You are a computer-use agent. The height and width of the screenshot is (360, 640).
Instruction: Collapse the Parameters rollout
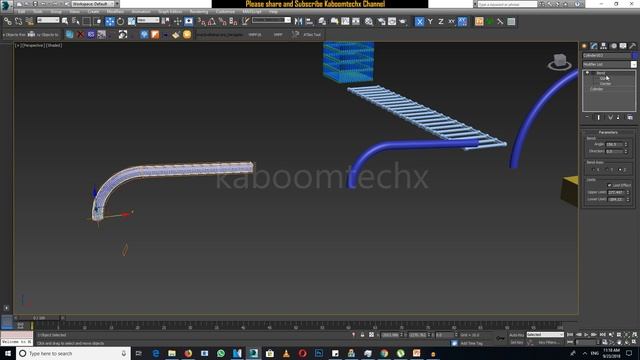point(608,132)
